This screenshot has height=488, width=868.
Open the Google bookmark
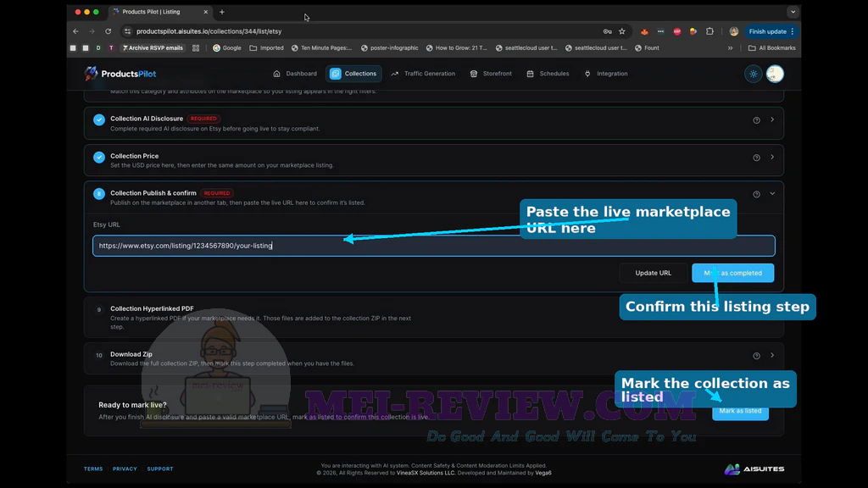[227, 48]
